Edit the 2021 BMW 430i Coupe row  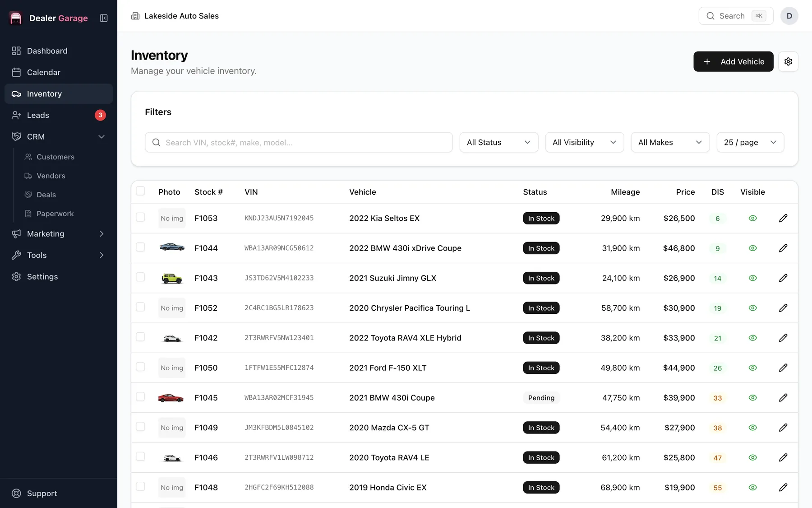pyautogui.click(x=783, y=398)
